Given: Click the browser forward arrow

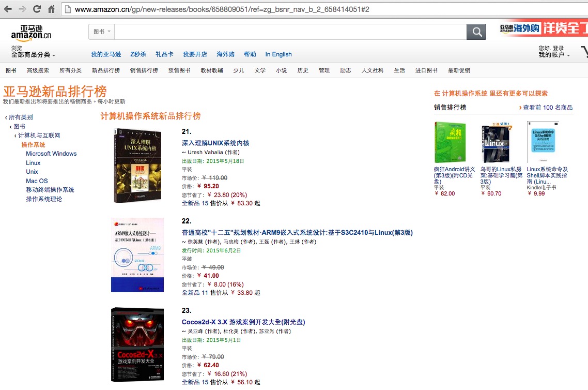Looking at the screenshot, I should coord(22,9).
